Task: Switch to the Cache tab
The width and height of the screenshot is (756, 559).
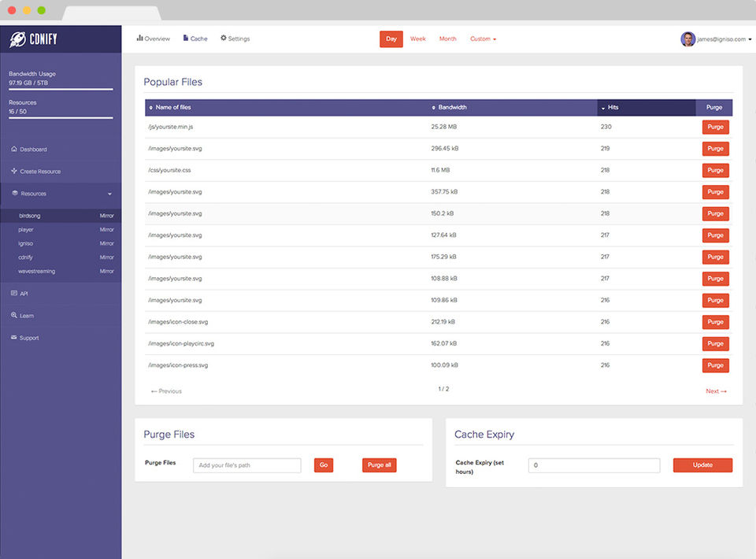Action: (195, 39)
